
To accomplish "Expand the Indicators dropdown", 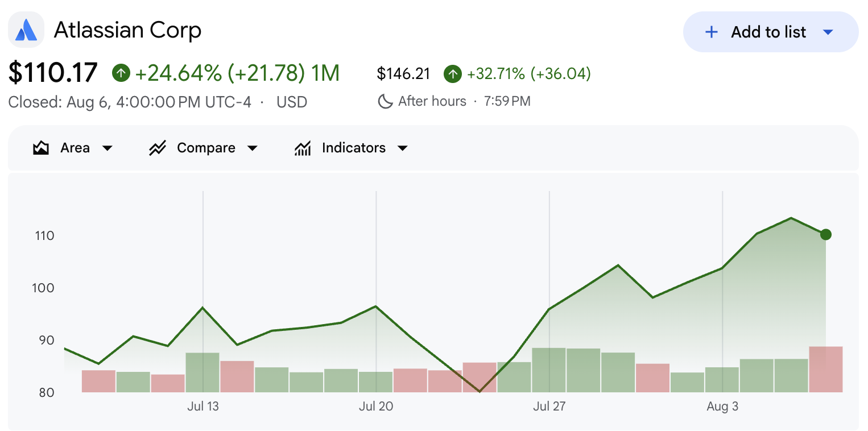I will [x=352, y=148].
